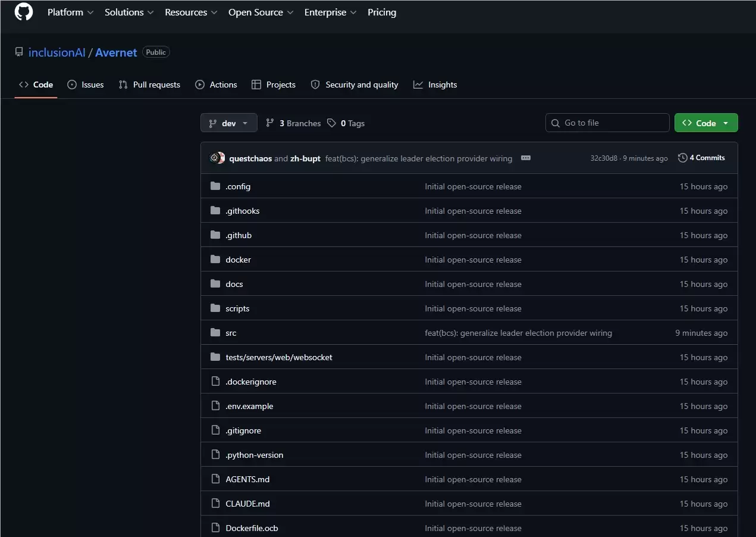Open the Open Source header menu

click(261, 13)
